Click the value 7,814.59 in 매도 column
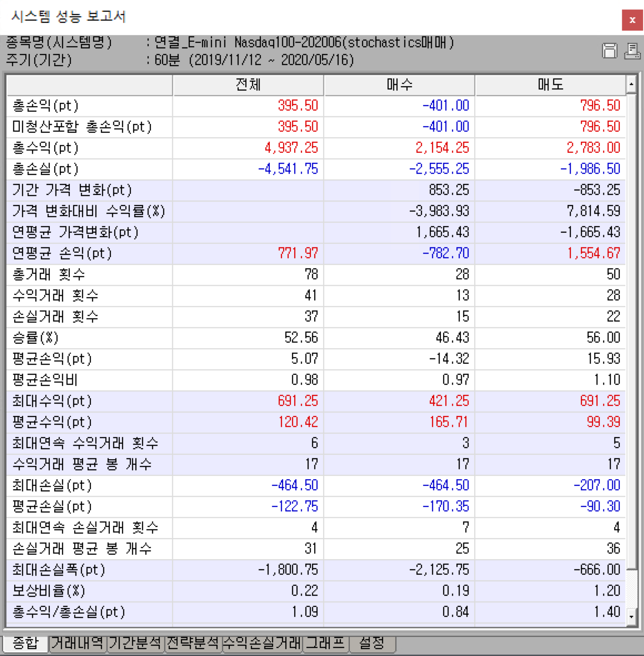This screenshot has height=656, width=644. [593, 211]
